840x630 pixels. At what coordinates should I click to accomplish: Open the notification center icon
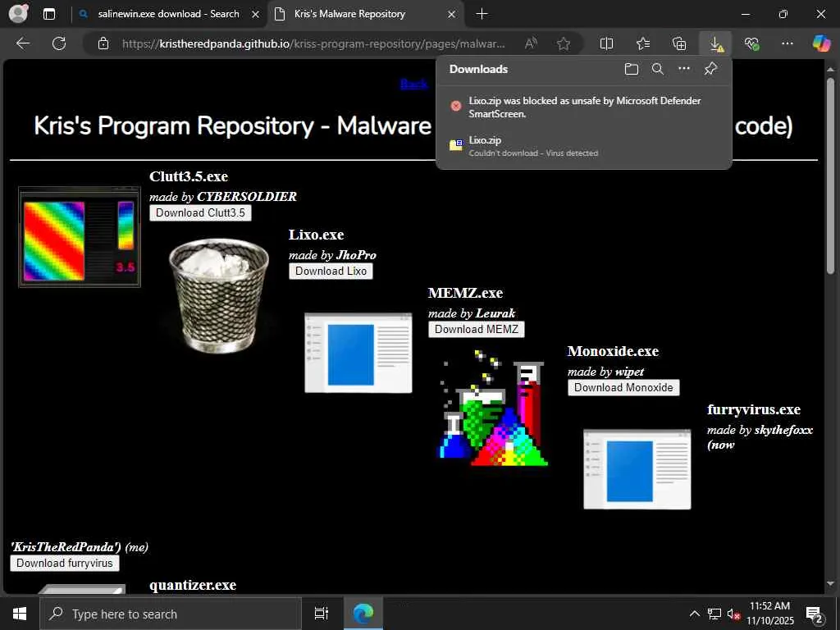pos(815,614)
